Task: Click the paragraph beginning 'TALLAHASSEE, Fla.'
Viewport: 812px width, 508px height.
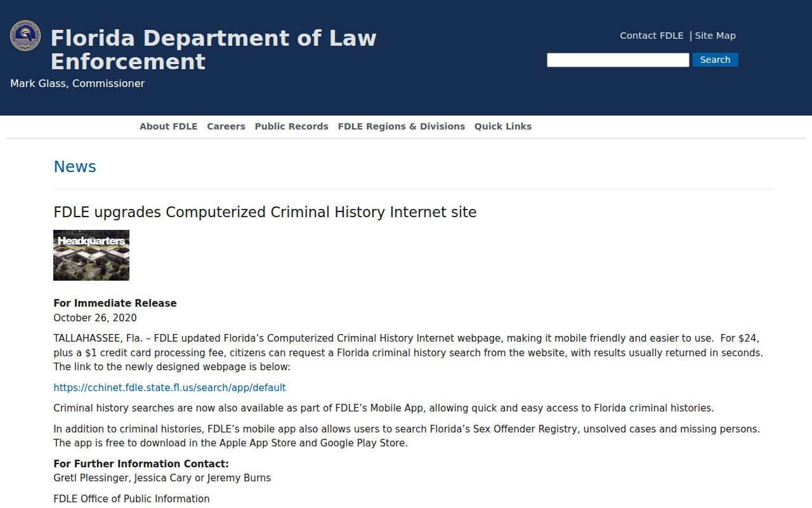Action: pos(408,352)
